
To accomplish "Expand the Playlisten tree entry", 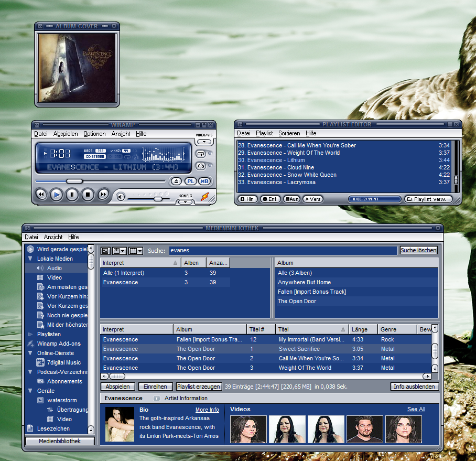I will [30, 334].
